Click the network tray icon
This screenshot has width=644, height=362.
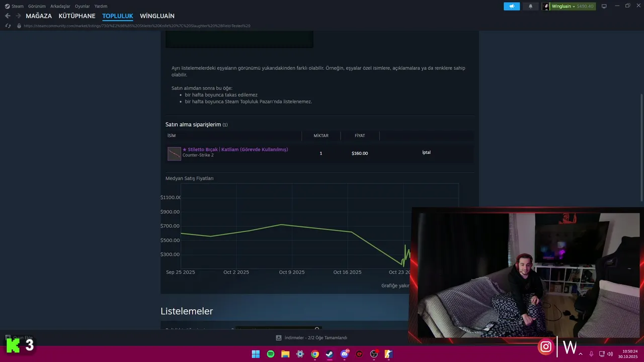pyautogui.click(x=602, y=354)
